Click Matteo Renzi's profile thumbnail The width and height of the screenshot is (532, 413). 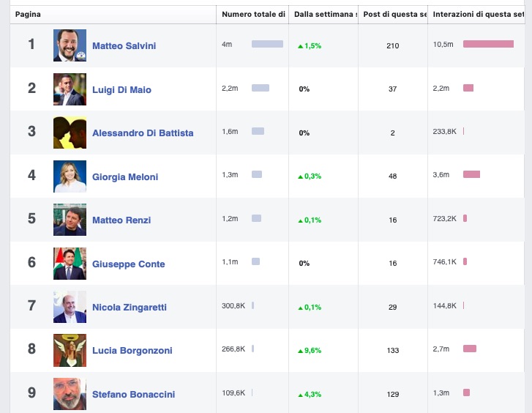tap(70, 220)
